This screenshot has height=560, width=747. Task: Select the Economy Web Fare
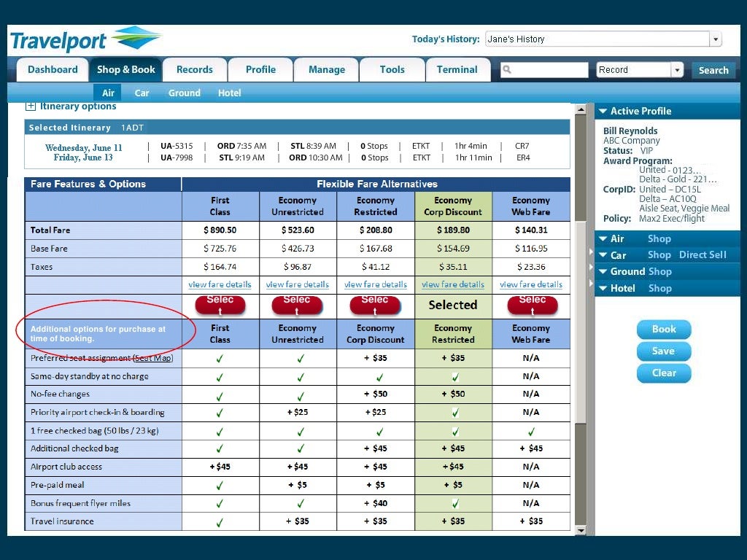pos(532,306)
